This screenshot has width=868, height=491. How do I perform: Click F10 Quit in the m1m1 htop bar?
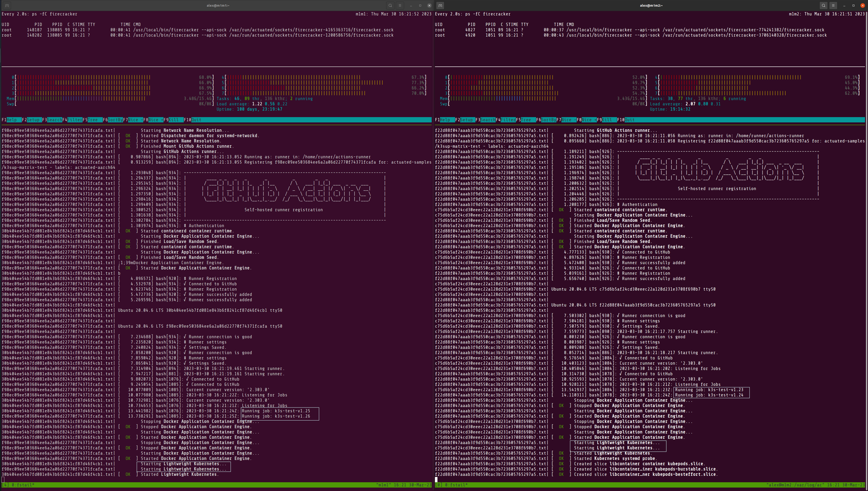pos(193,120)
